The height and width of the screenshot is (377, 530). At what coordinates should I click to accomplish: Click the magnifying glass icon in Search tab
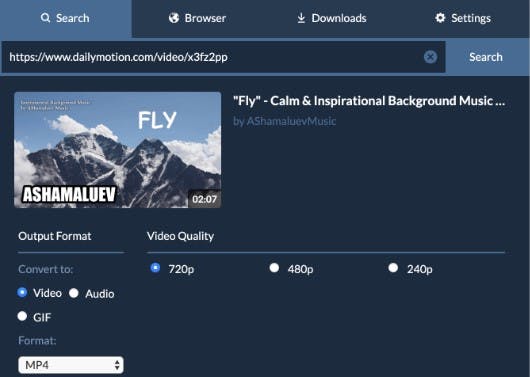[x=45, y=18]
